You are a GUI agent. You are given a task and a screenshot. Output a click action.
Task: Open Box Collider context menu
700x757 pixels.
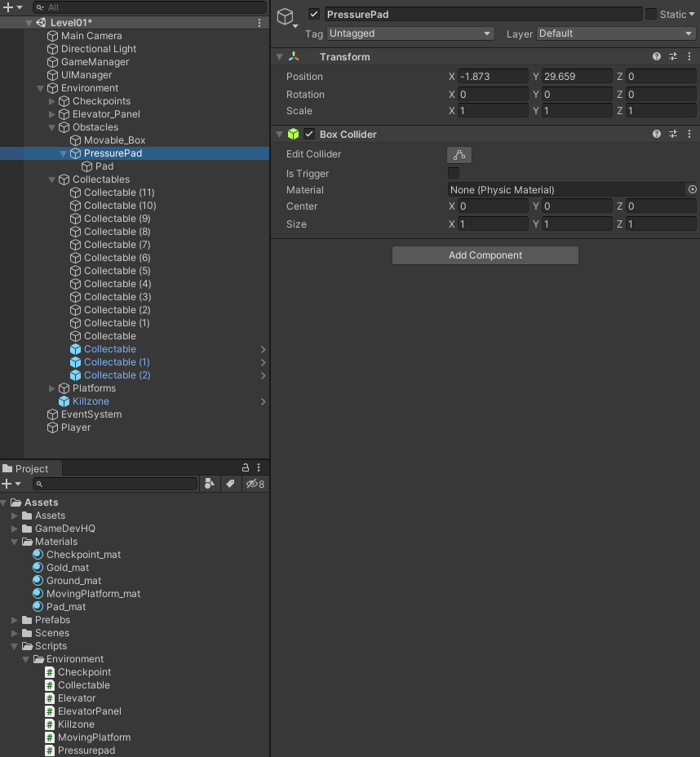tap(689, 134)
